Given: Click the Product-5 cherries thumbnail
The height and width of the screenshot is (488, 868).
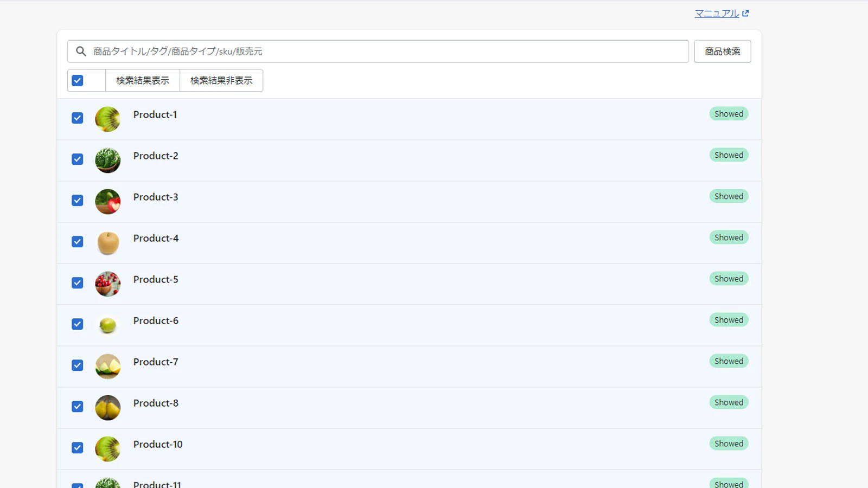Looking at the screenshot, I should click(x=108, y=284).
